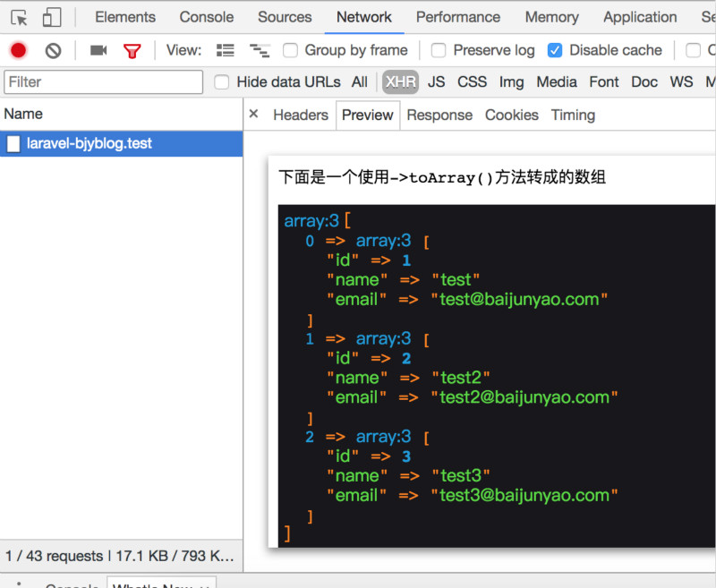The width and height of the screenshot is (716, 588).
Task: Open the Console panel tab
Action: pos(206,17)
